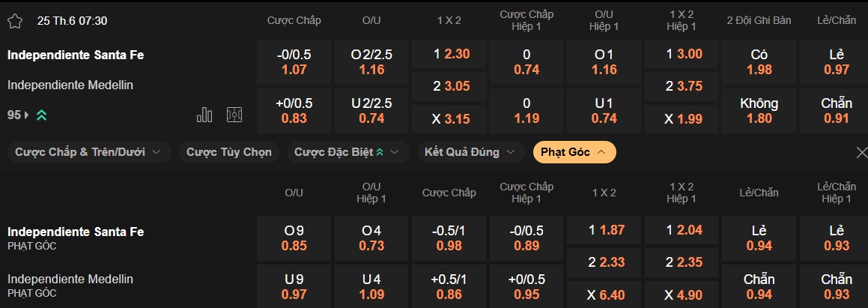868x308 pixels.
Task: Select 'Không' both teams score 1.80
Action: pos(759,110)
